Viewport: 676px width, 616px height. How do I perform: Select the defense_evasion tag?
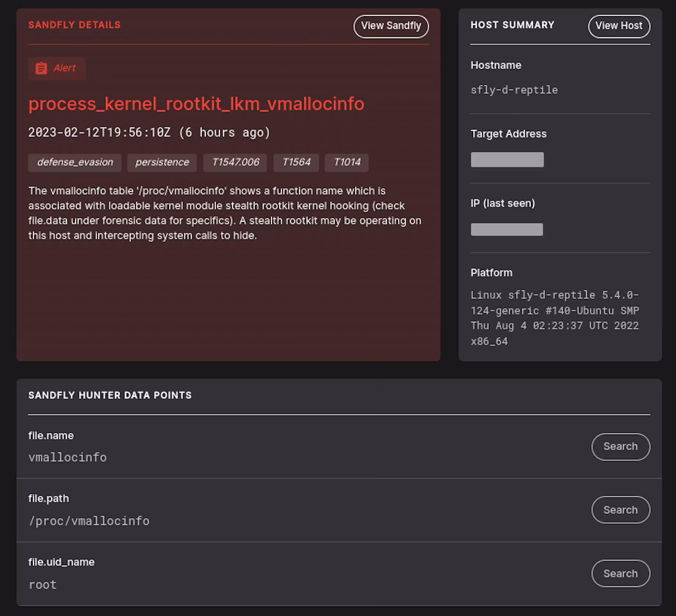[75, 162]
